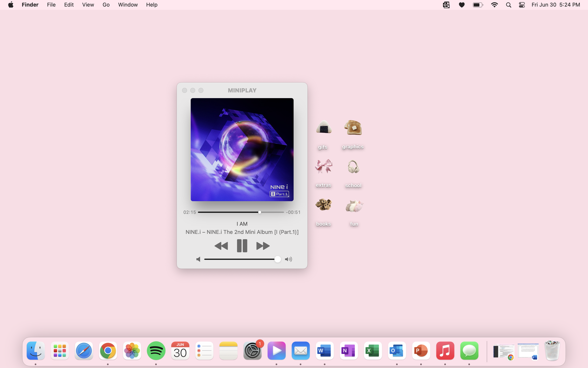Click the high volume speaker icon

(x=288, y=259)
